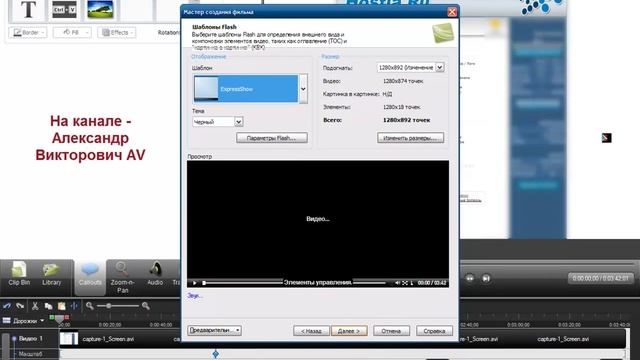Click the step forward button in Camtasia preview controls
Viewport: 640px width, 360px height.
486,278
